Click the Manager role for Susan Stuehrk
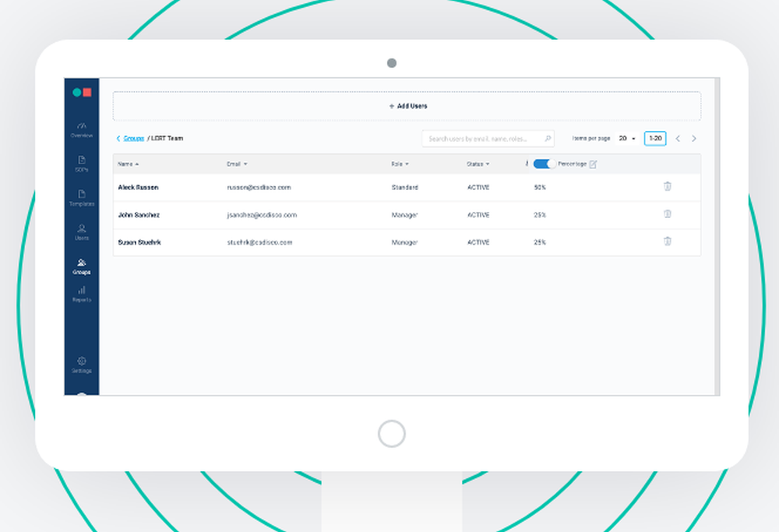779x532 pixels. pyautogui.click(x=404, y=242)
